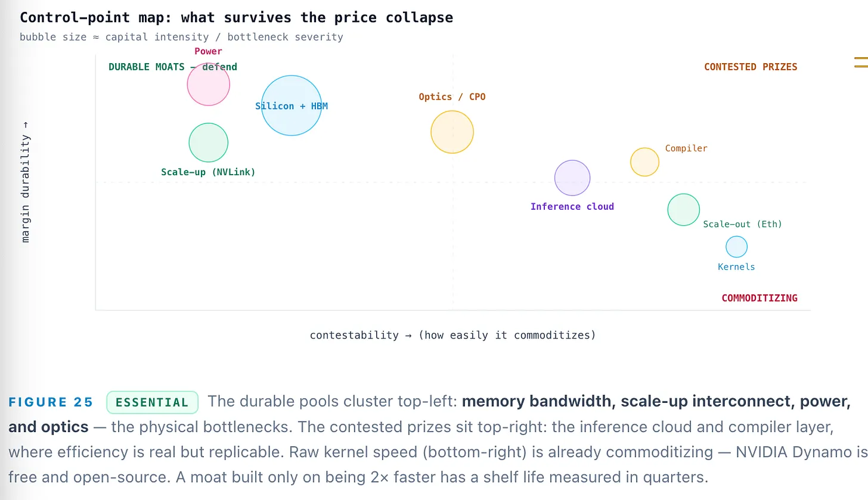Screen dimensions: 868x500
Task: Click the pink Power bubble
Action: [209, 84]
